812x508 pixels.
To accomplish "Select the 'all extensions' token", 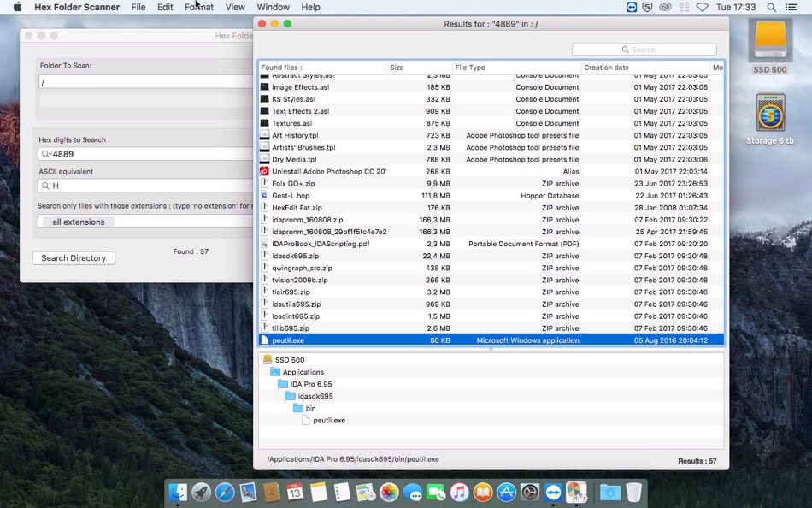I will pos(78,222).
